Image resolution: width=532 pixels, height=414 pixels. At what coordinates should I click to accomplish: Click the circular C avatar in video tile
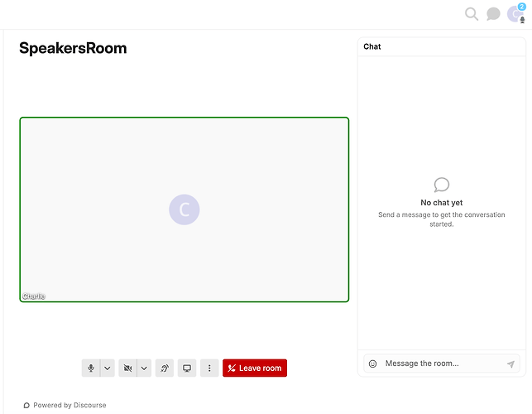click(x=185, y=209)
